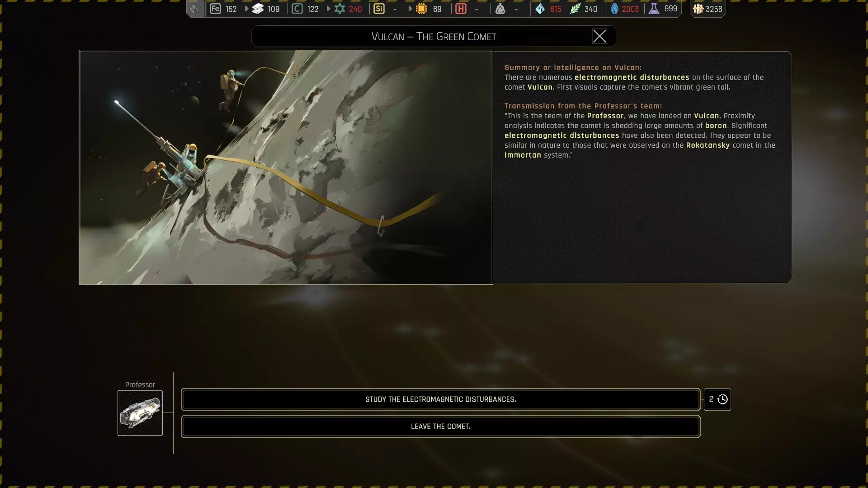This screenshot has height=488, width=868.
Task: Click the Iron (Fe) resource icon
Action: point(215,9)
